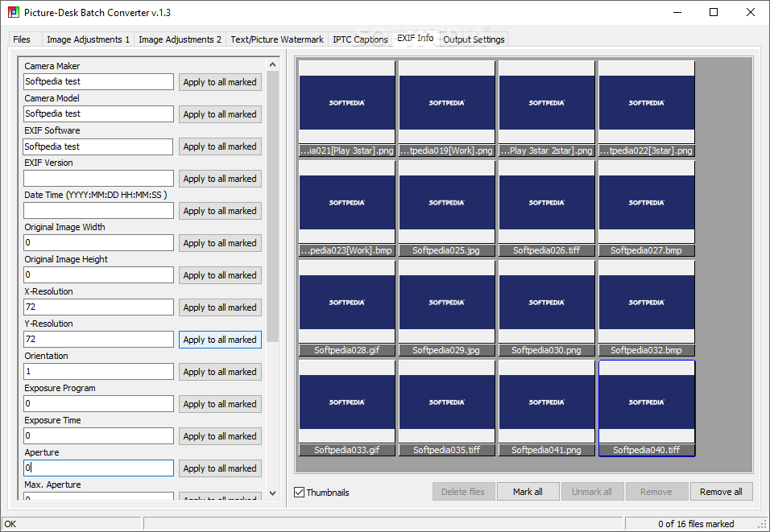Click the Remove all button
Screen dimensions: 770x532
[x=721, y=492]
